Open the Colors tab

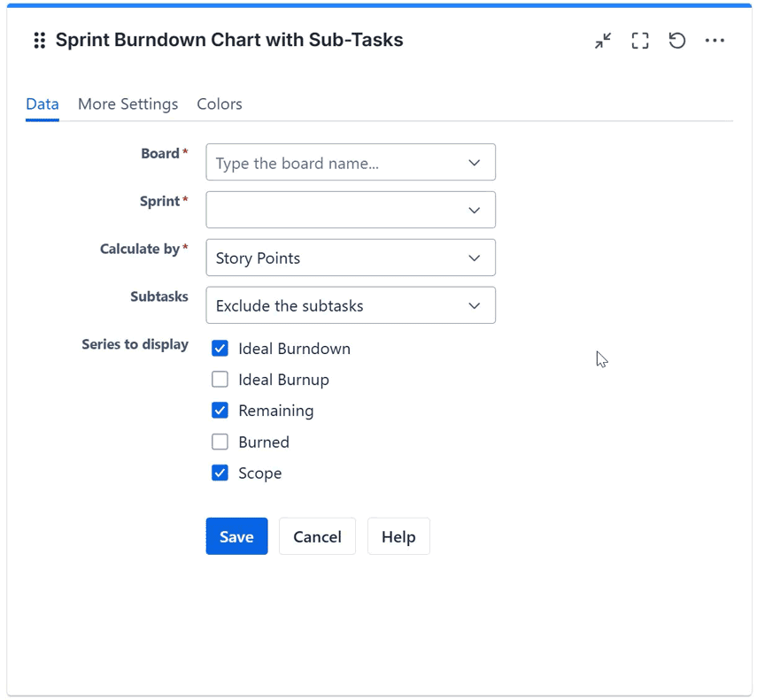(219, 104)
